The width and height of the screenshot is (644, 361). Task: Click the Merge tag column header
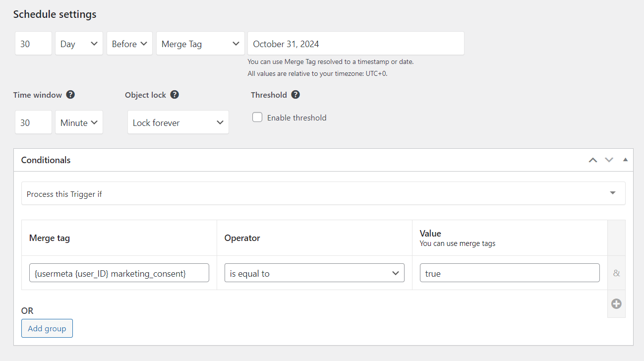pyautogui.click(x=50, y=238)
